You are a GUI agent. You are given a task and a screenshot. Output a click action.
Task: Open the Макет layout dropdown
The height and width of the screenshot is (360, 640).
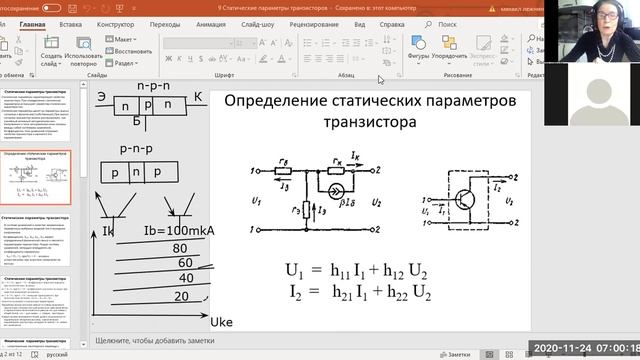tap(121, 39)
